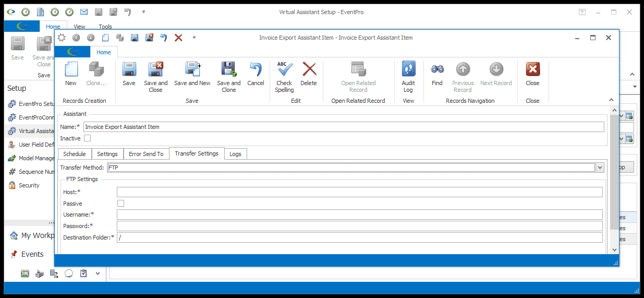
Task: Select Sequence Numbers setup item
Action: (31, 172)
